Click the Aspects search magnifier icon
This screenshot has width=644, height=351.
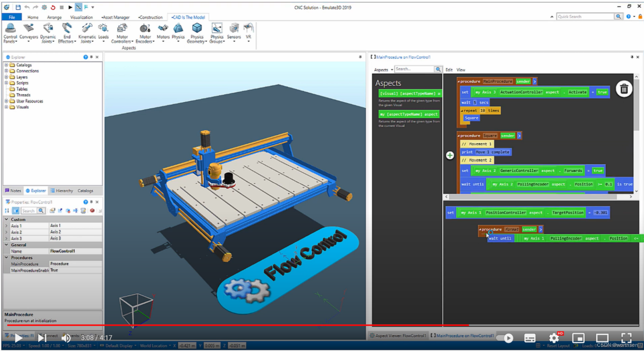tap(438, 69)
